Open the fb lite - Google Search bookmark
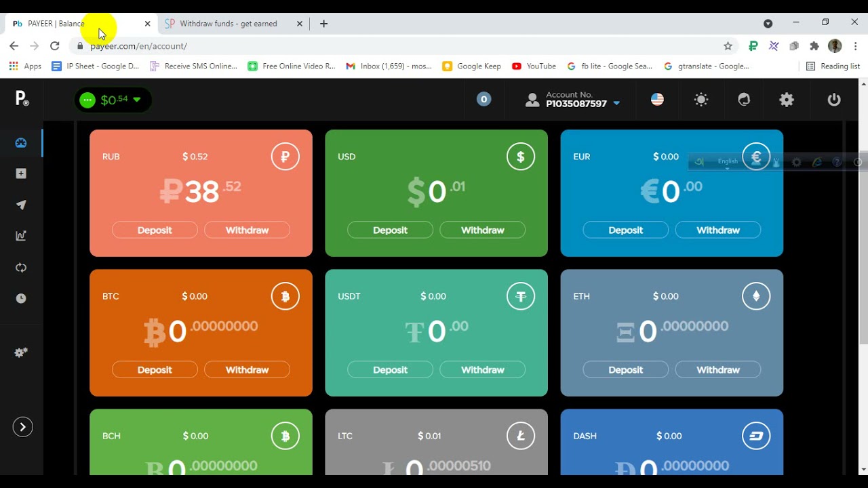Viewport: 868px width, 488px height. [609, 66]
